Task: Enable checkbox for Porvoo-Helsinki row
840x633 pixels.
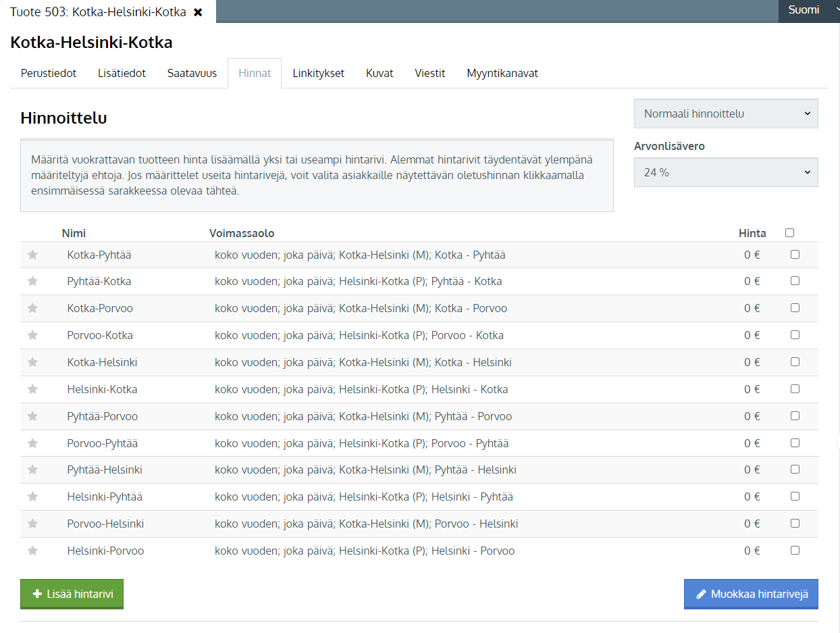Action: click(795, 524)
